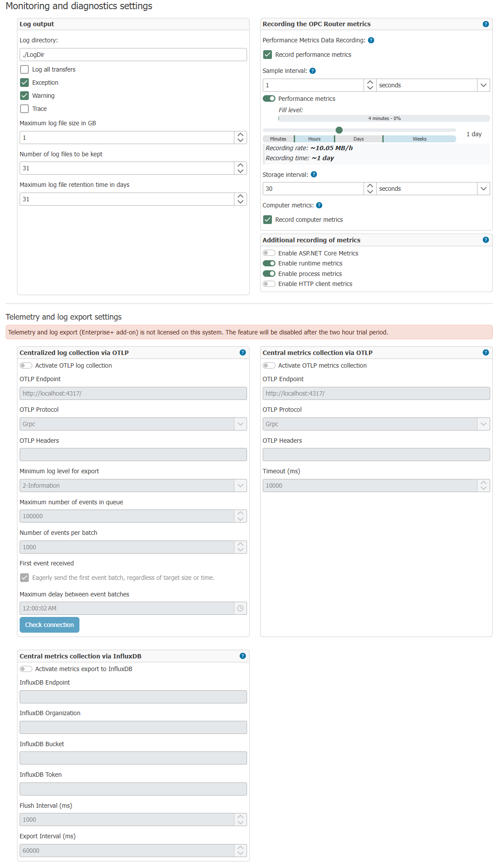498x868 pixels.
Task: Enable HTTP client metrics toggle
Action: pos(269,284)
